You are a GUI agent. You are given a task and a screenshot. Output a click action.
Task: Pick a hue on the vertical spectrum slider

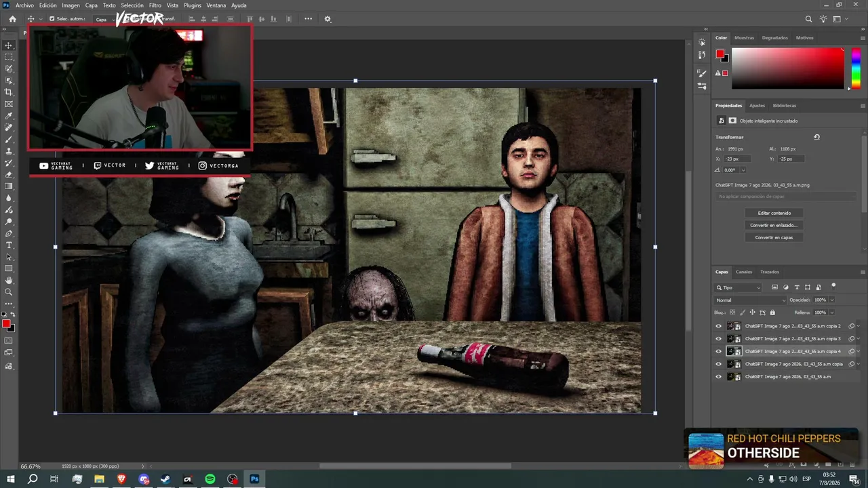tap(856, 68)
